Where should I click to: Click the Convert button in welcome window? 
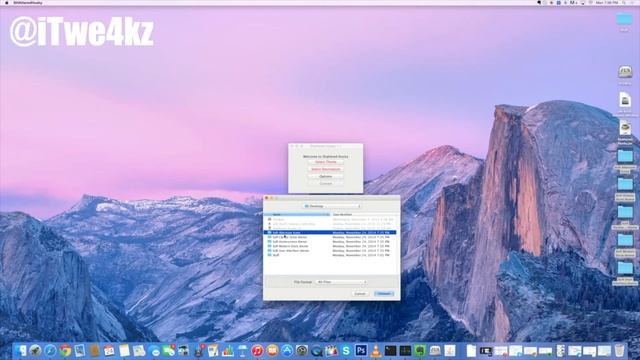(326, 184)
